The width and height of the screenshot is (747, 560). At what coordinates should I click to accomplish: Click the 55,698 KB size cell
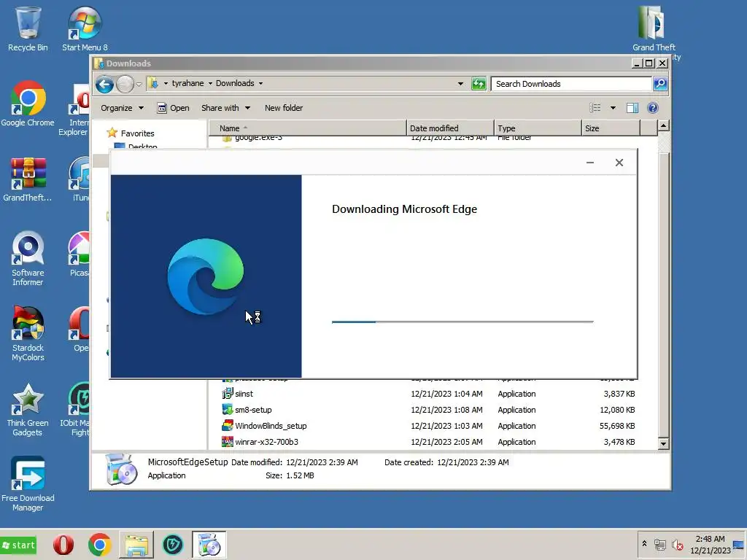point(617,426)
